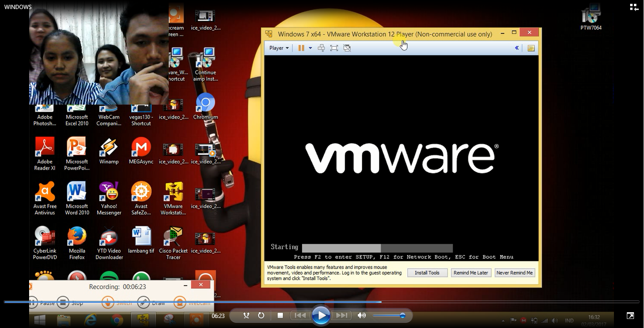Open Microsoft Word 2010 desktop shortcut
This screenshot has width=644, height=328.
point(77,198)
